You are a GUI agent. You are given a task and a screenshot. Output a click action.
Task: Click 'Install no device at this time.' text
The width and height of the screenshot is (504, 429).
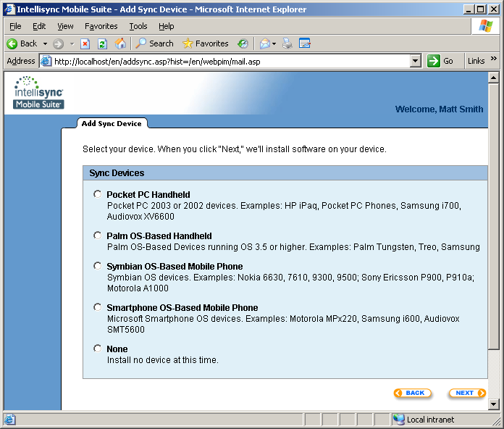click(163, 360)
